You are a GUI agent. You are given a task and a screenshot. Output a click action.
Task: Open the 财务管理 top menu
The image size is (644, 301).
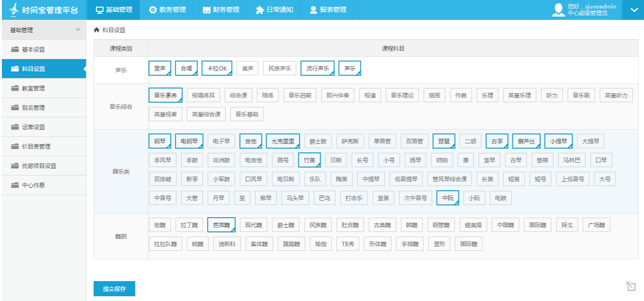[x=220, y=10]
